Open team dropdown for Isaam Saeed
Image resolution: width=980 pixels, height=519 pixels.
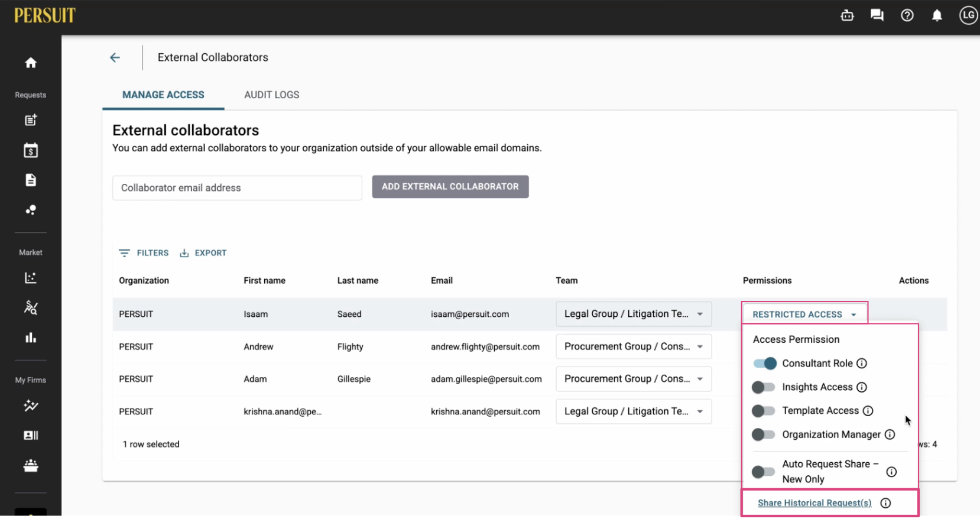[634, 314]
